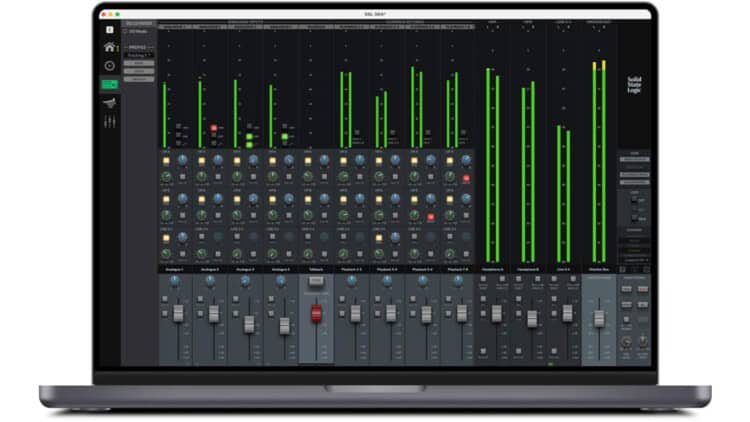Click the megaphone-shaped icon in the sidebar

click(110, 102)
